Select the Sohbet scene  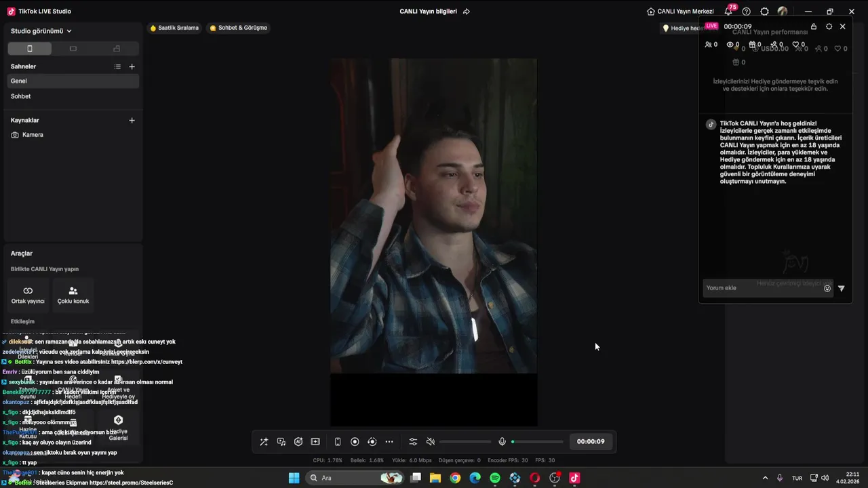point(73,96)
